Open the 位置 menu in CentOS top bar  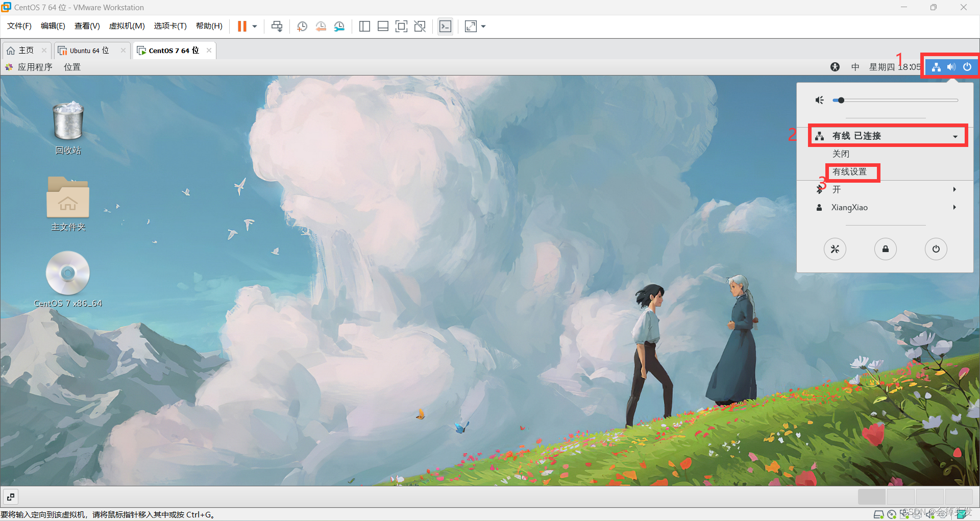[72, 67]
